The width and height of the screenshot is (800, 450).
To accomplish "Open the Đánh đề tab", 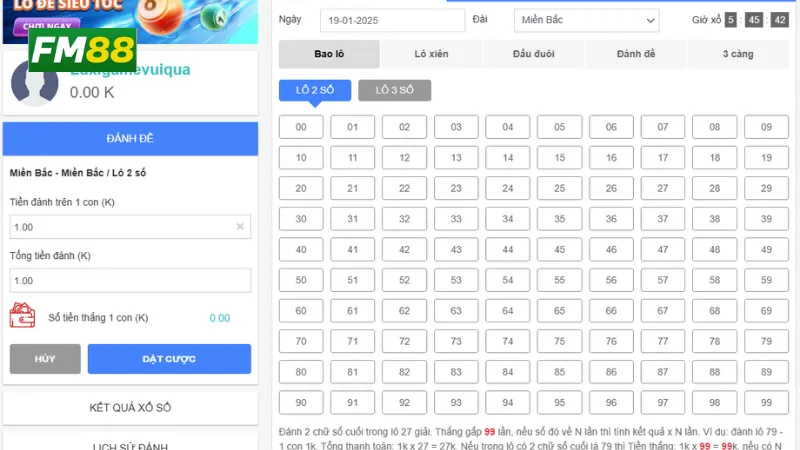I will [637, 54].
